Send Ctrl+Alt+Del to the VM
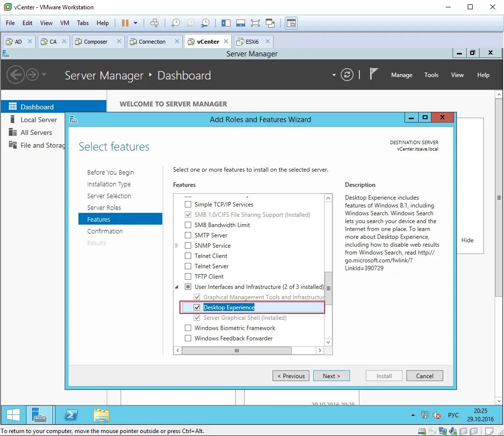The width and height of the screenshot is (504, 436). pyautogui.click(x=154, y=23)
